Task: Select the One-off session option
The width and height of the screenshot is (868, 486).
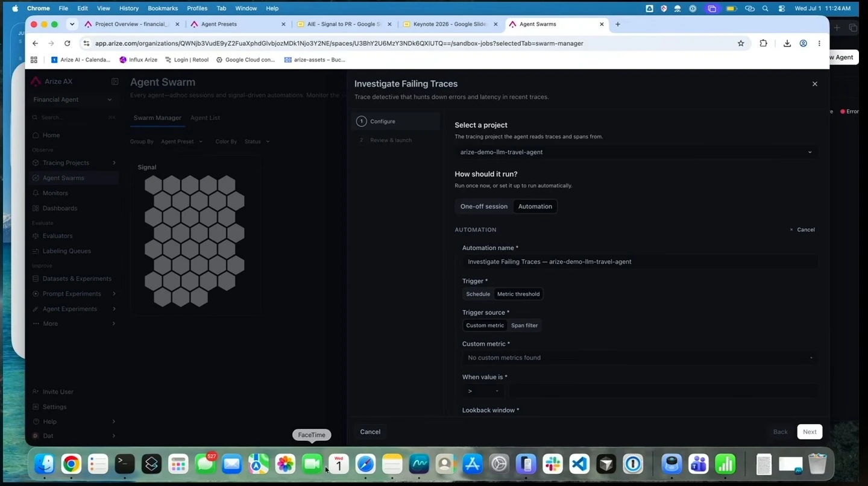Action: click(x=484, y=207)
